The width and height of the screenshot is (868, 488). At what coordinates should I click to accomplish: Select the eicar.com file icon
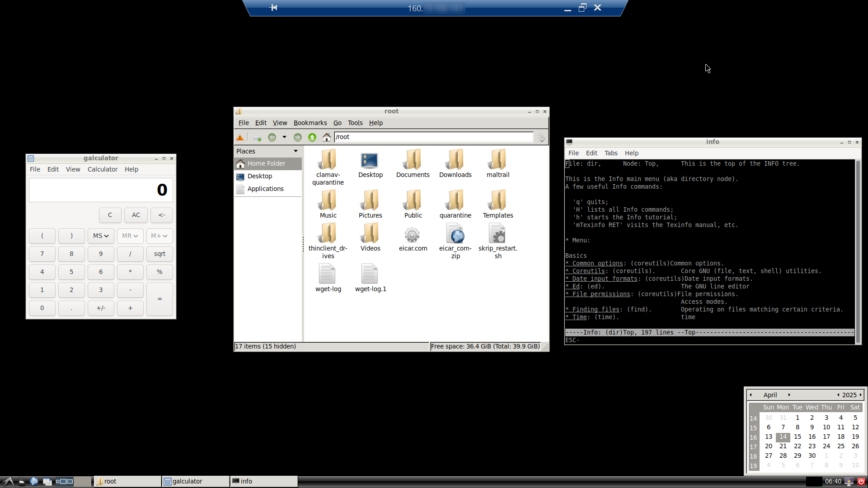pos(412,235)
